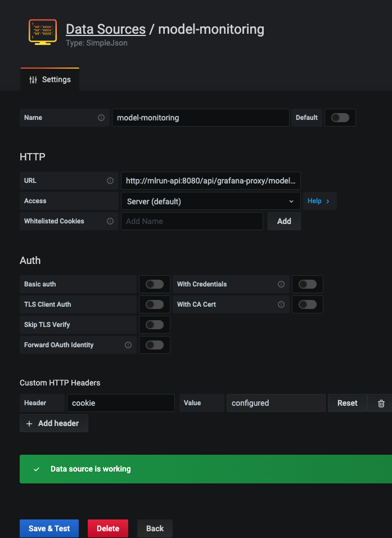Image resolution: width=392 pixels, height=538 pixels.
Task: Focus the URL input field
Action: [x=211, y=181]
